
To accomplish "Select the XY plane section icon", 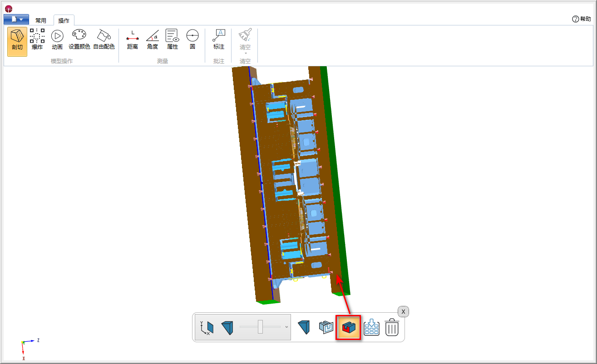I will pyautogui.click(x=207, y=327).
